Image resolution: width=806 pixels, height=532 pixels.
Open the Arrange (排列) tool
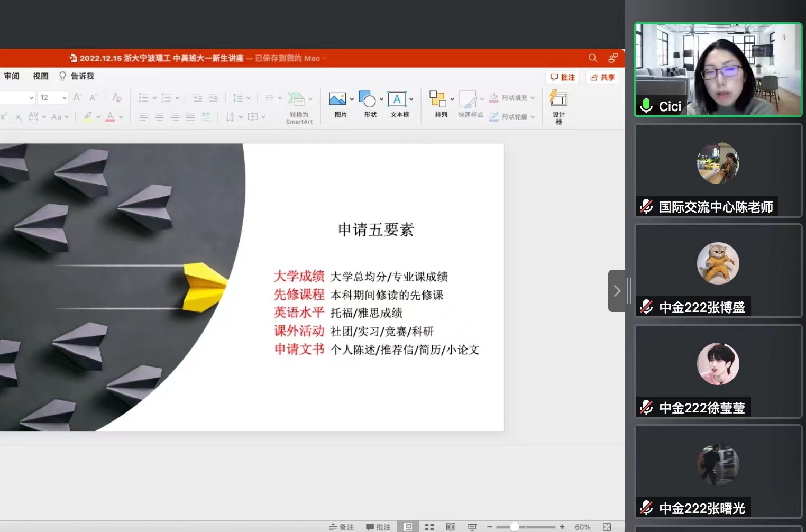pos(437,99)
